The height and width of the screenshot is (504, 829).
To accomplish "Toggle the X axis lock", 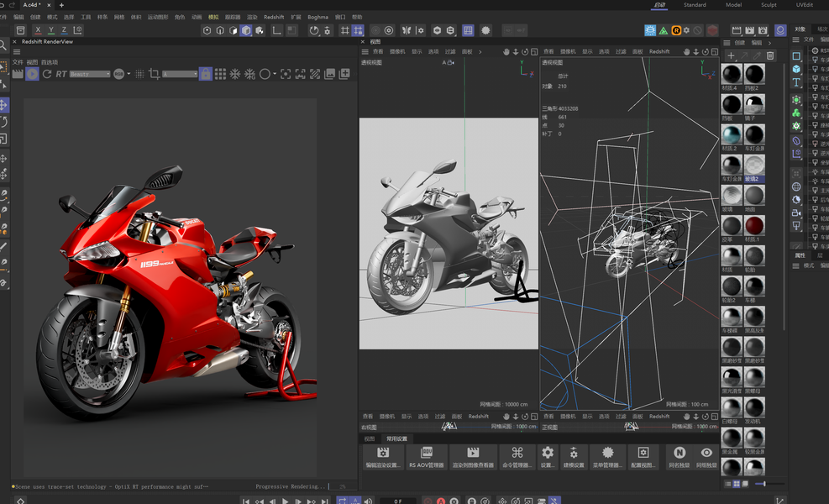I will [x=37, y=30].
